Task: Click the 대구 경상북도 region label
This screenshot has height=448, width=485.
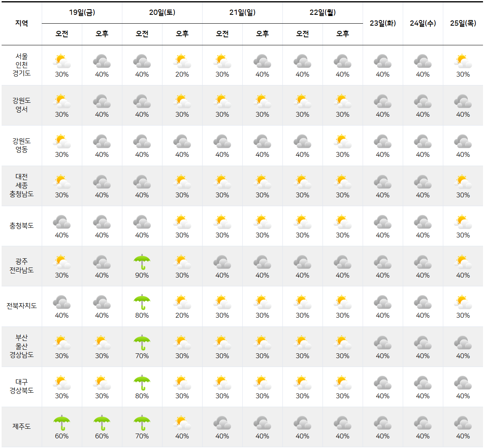Action: coord(22,386)
